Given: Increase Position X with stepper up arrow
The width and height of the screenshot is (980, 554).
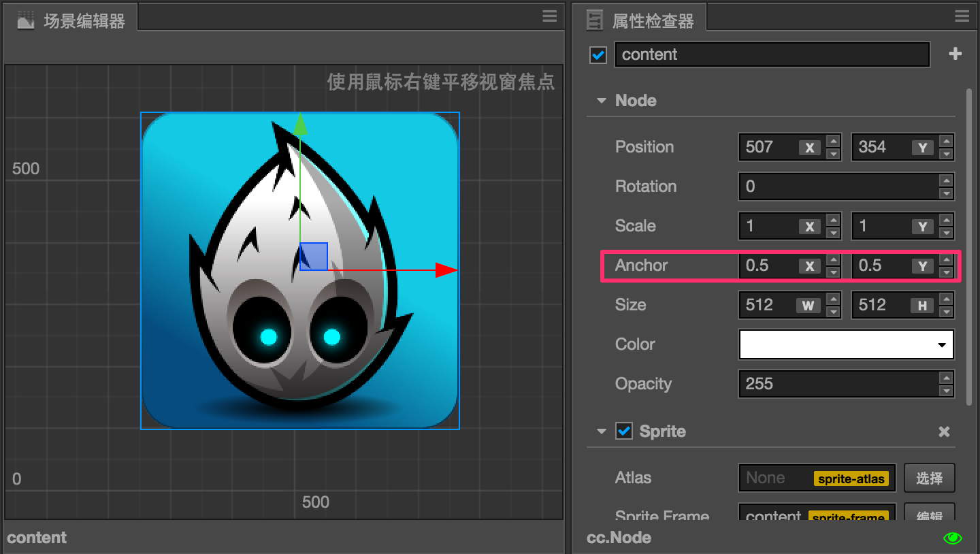Looking at the screenshot, I should pyautogui.click(x=833, y=141).
